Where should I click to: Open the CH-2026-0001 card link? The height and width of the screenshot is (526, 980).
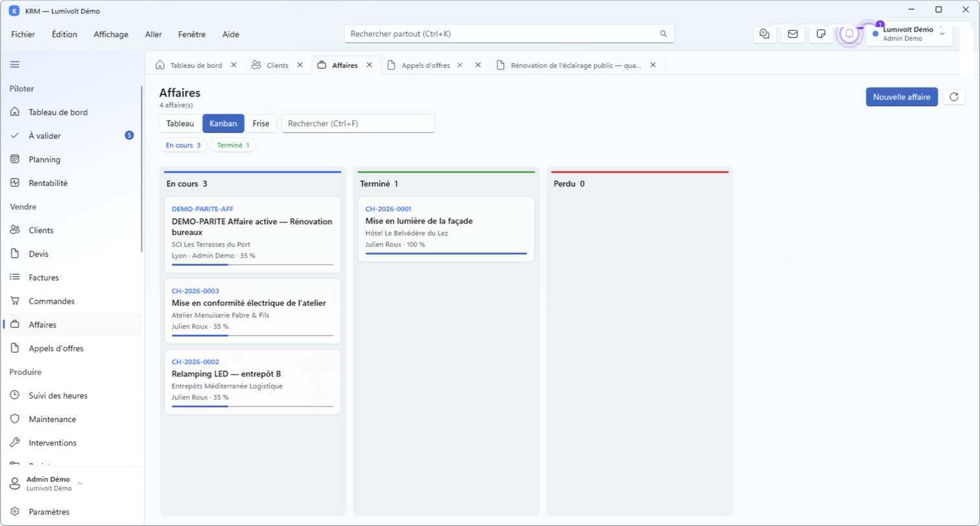click(388, 209)
